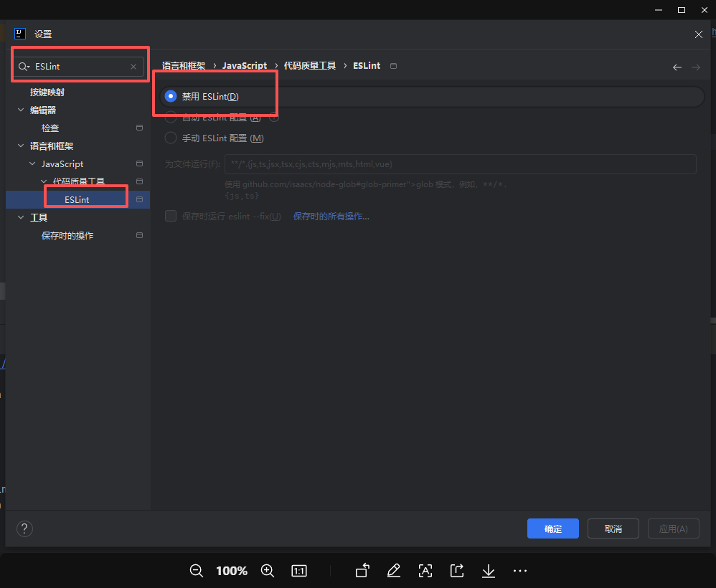Click the share image icon
716x588 pixels.
(457, 571)
